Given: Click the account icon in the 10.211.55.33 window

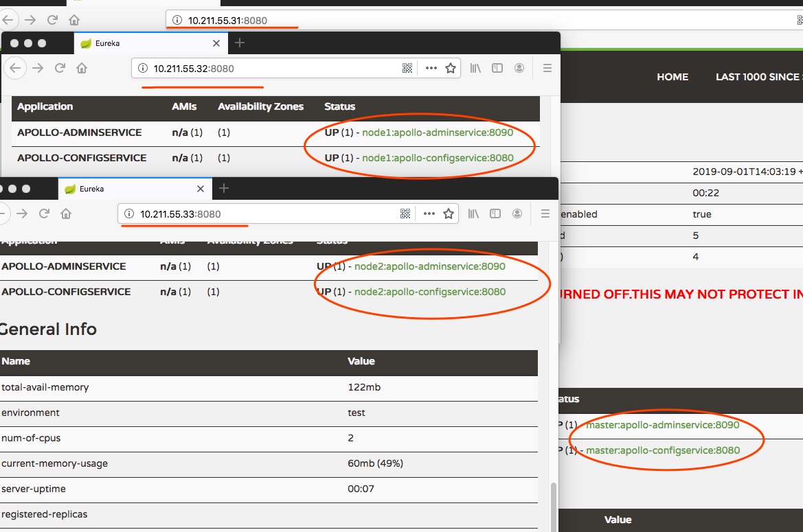Looking at the screenshot, I should (x=517, y=213).
